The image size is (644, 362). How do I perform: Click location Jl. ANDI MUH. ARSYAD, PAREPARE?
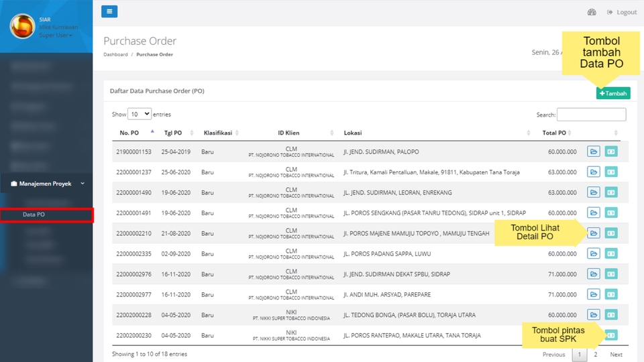(x=387, y=295)
